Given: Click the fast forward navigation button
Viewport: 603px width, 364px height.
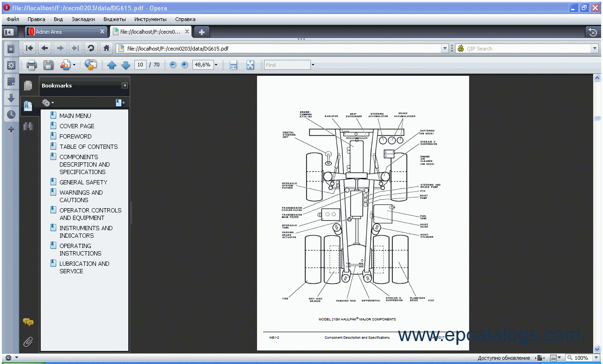Looking at the screenshot, I should (x=75, y=48).
